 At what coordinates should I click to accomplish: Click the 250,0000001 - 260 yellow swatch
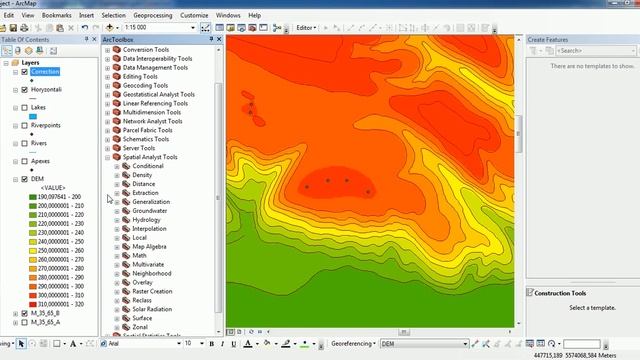tap(33, 251)
